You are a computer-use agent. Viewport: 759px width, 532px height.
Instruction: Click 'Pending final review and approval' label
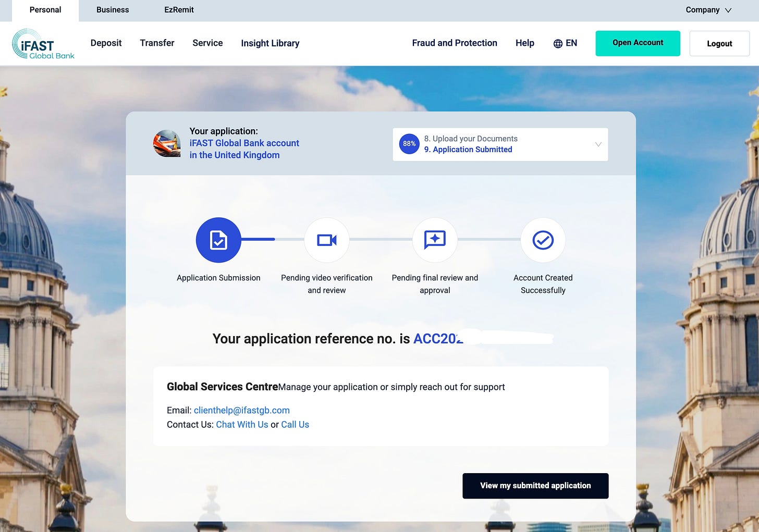coord(435,284)
